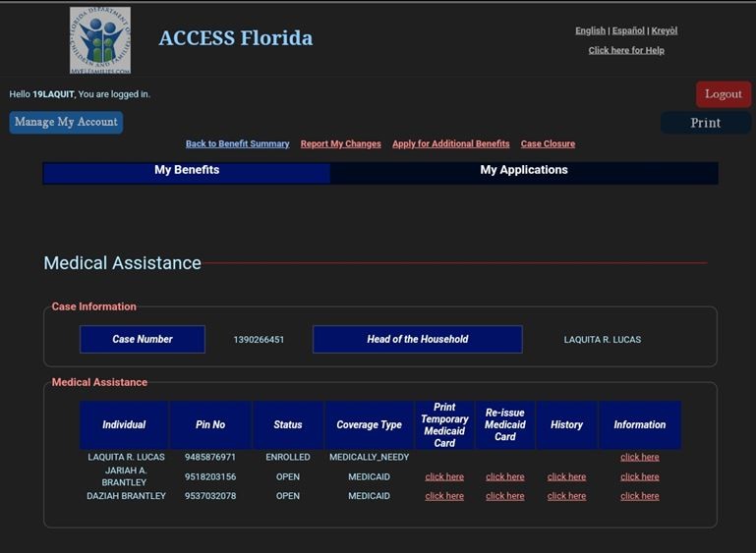Click the ENROLLED status cell
The width and height of the screenshot is (756, 553).
[288, 457]
